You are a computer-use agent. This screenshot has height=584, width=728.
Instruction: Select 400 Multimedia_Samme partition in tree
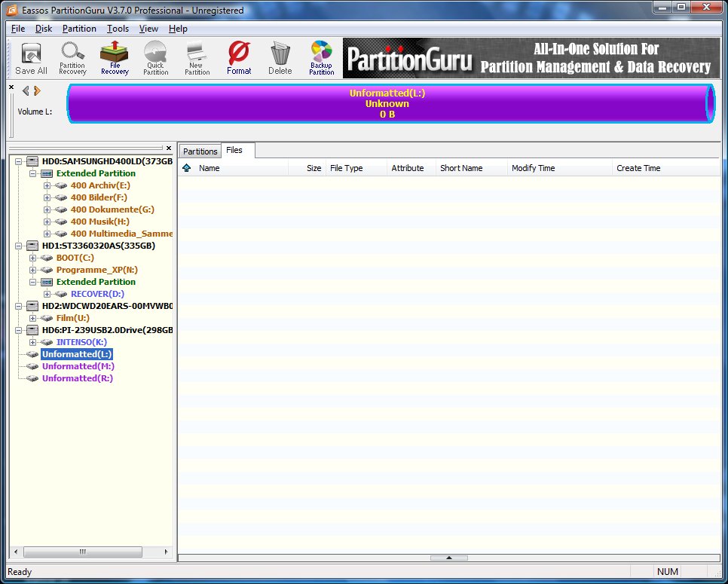pyautogui.click(x=121, y=234)
